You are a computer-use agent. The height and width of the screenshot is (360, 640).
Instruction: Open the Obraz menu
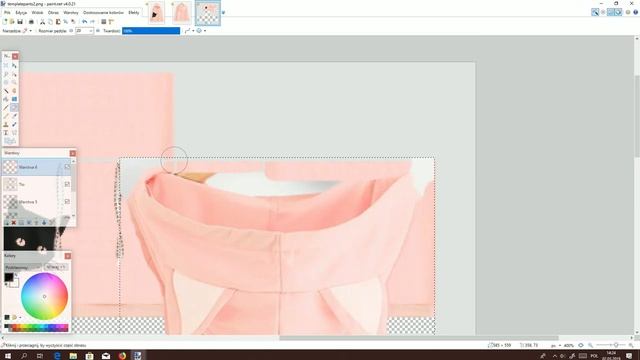pyautogui.click(x=53, y=13)
